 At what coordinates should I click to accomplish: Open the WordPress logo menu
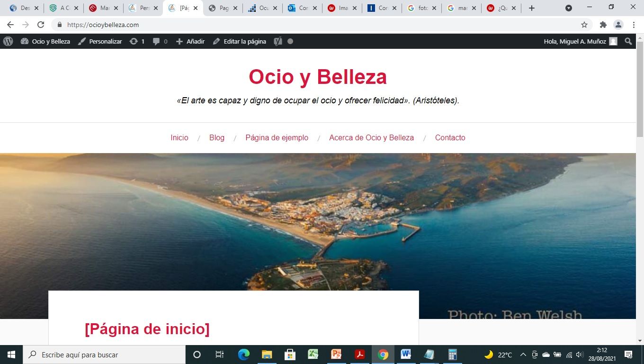tap(8, 41)
